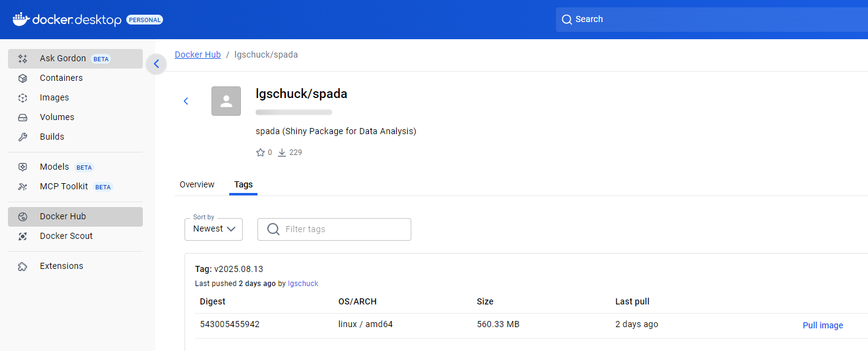Click the Docker Scout icon
The height and width of the screenshot is (351, 868).
tap(23, 236)
